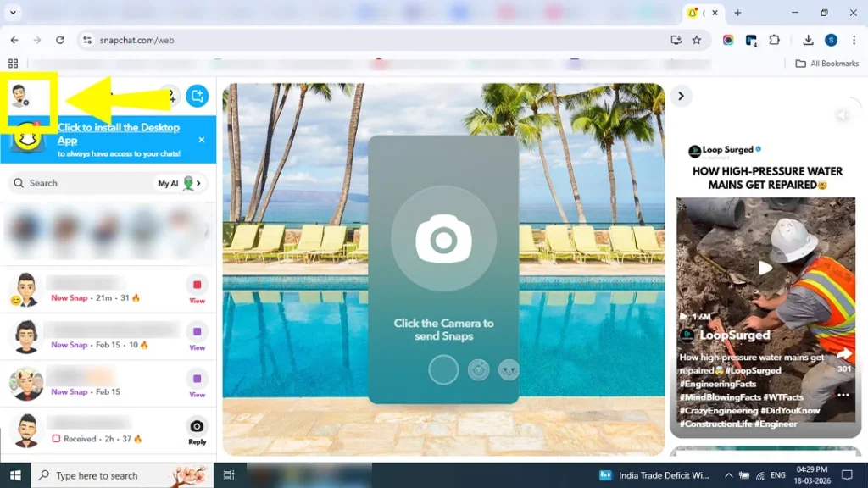
Task: Reply to the Received snap chat
Action: pos(197,430)
